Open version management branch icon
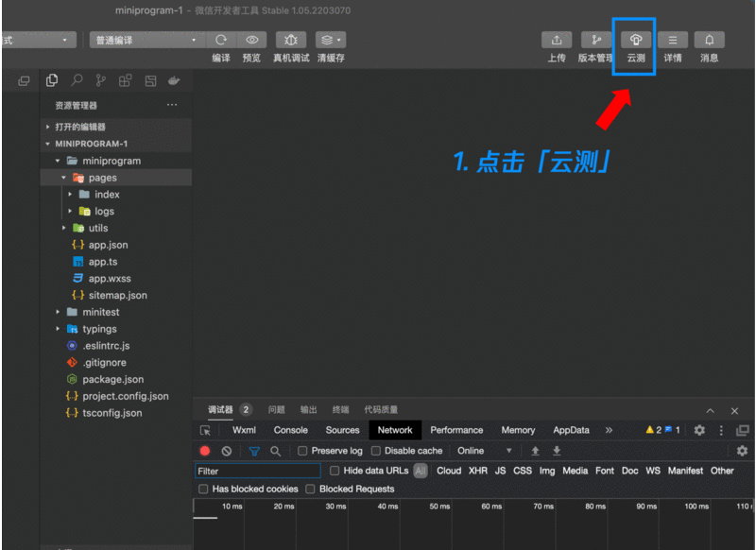The width and height of the screenshot is (756, 550). click(596, 40)
